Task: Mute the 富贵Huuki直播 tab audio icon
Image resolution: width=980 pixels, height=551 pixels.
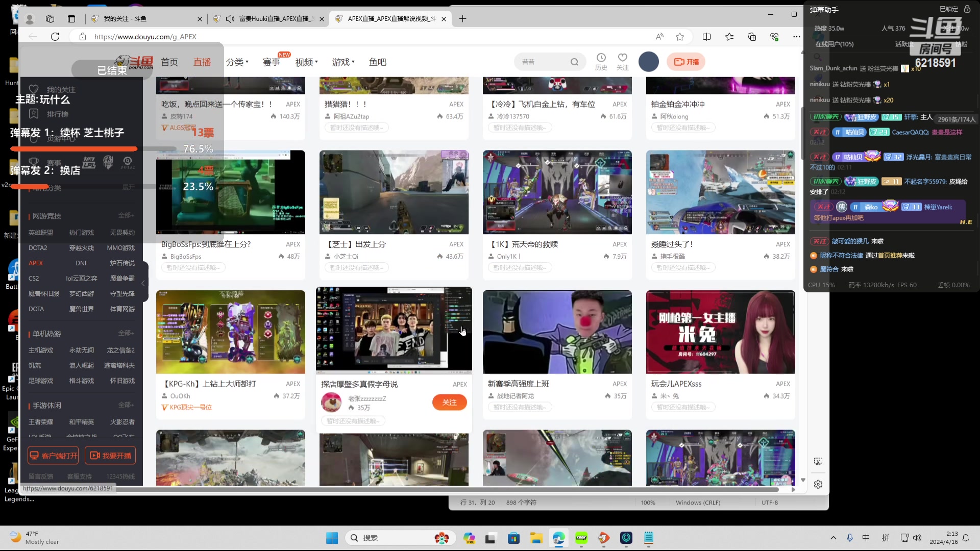Action: point(230,19)
